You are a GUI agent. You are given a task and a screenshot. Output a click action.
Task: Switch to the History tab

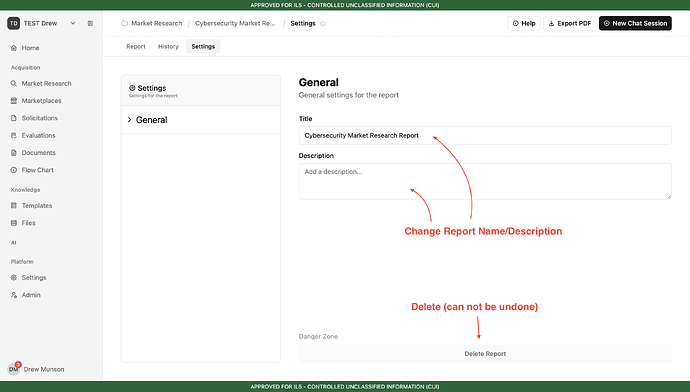[168, 47]
